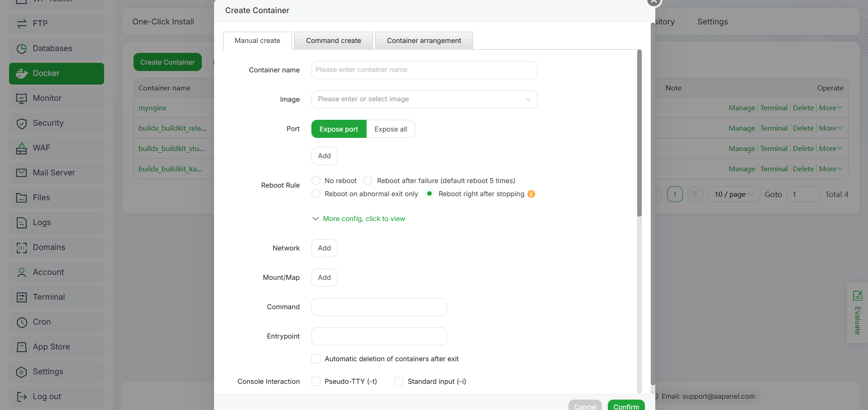The height and width of the screenshot is (410, 868).
Task: Open Terminal sidebar icon
Action: [x=22, y=297]
